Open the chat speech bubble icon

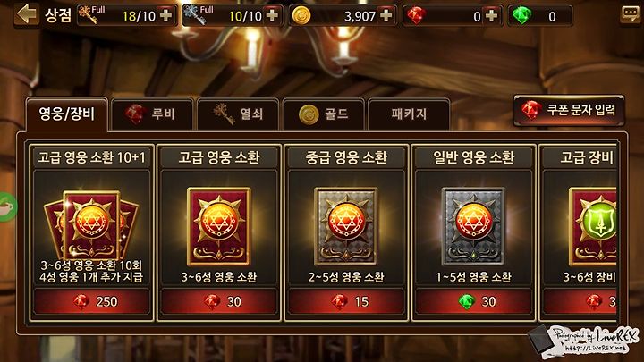pos(630,15)
